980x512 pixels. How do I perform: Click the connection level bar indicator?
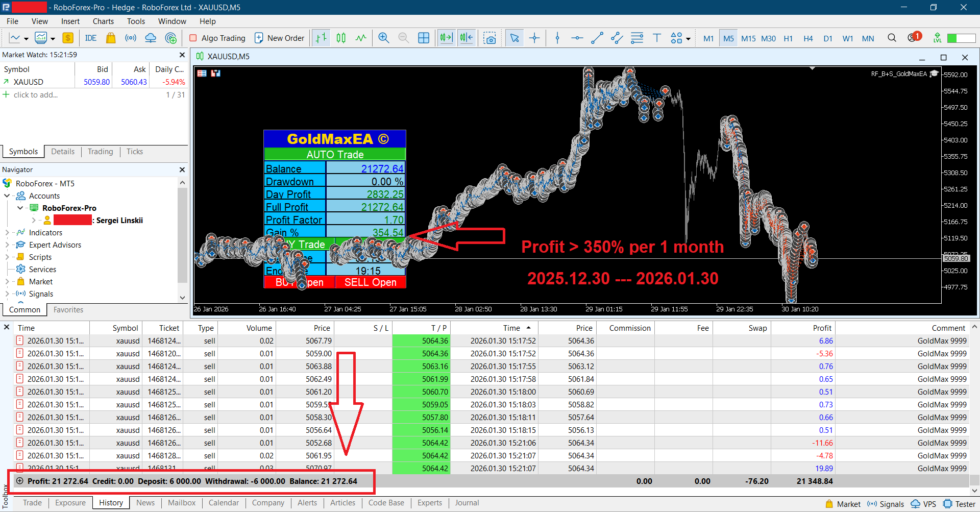[x=961, y=38]
